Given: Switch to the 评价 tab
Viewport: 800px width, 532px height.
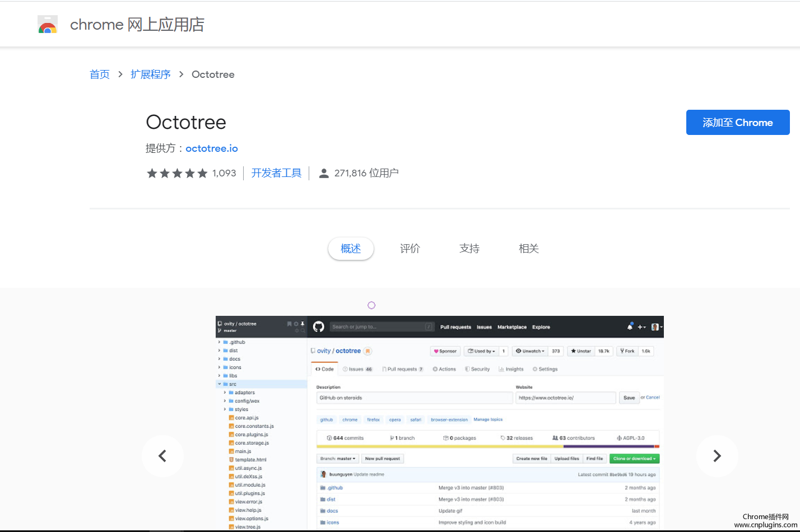Looking at the screenshot, I should click(410, 249).
